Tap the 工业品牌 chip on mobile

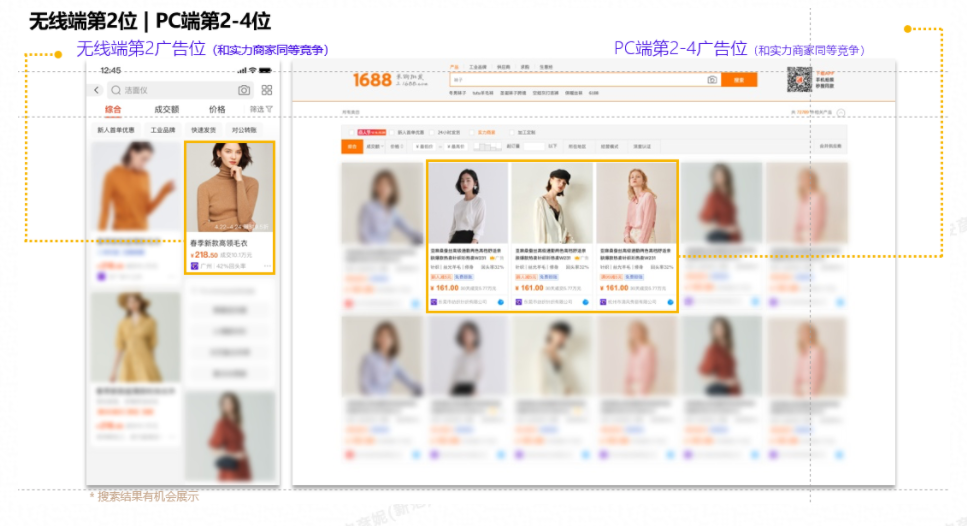click(x=163, y=130)
